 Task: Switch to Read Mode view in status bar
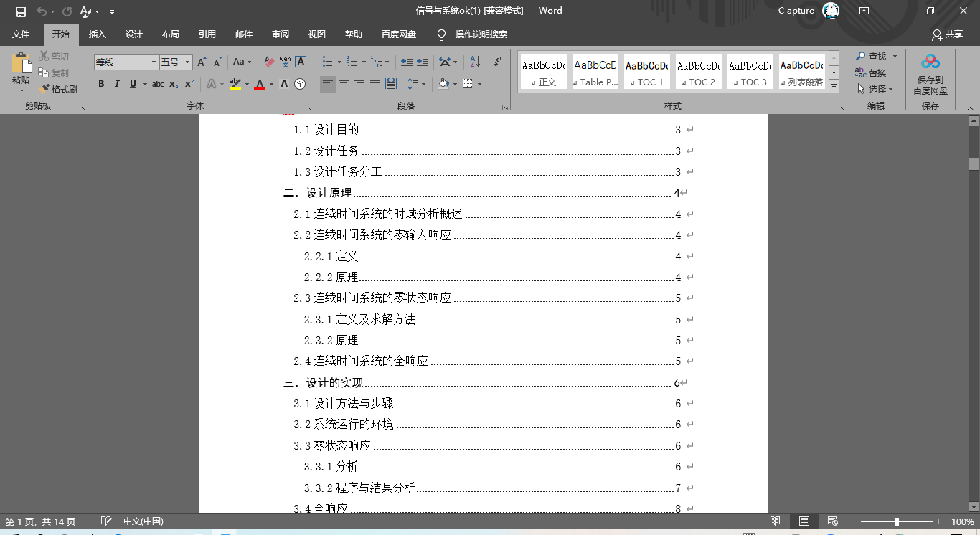775,521
